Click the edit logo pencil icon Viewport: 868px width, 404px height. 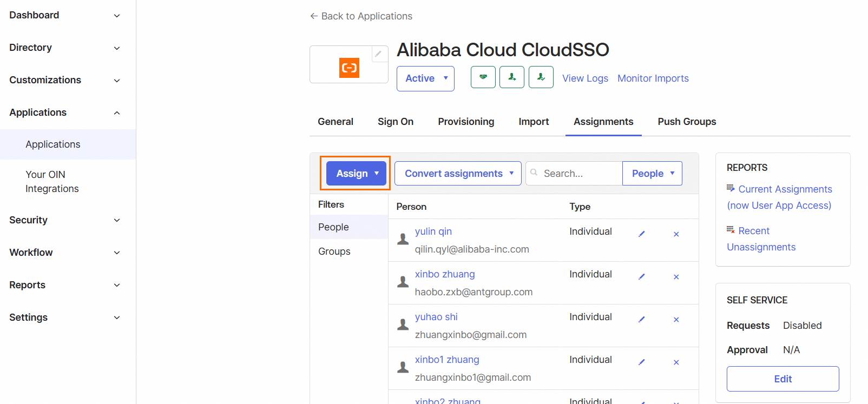pos(379,54)
